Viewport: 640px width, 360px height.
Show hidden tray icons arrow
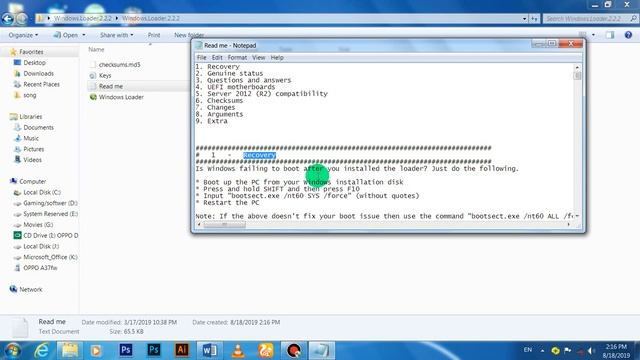tap(542, 351)
